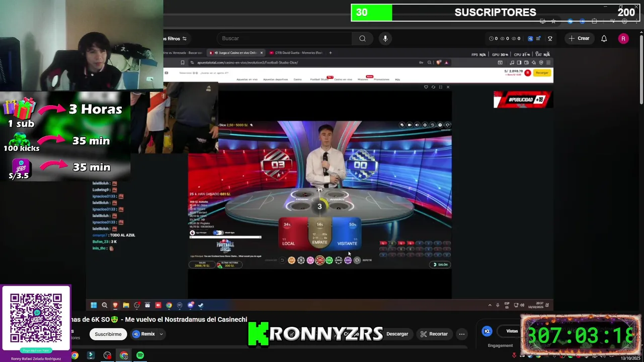Screen dimensions: 644x362
Task: Select the 10 pink chip
Action: (x=310, y=260)
